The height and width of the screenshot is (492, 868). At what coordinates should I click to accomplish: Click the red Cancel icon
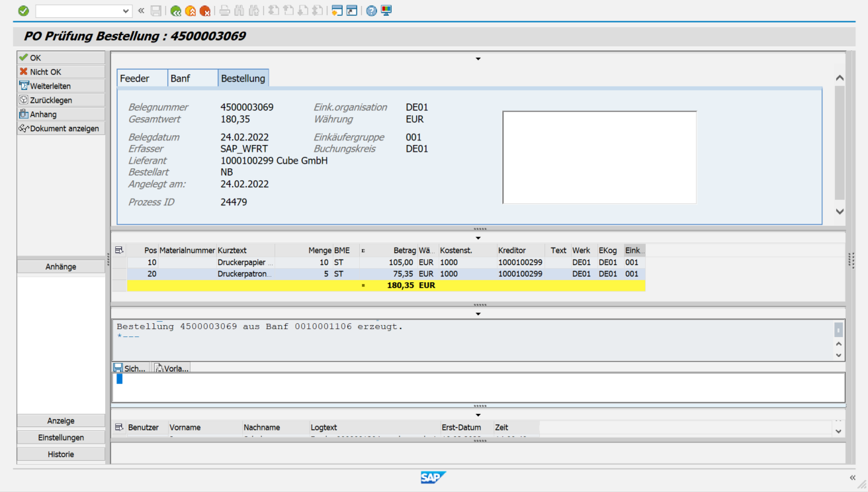pyautogui.click(x=205, y=11)
